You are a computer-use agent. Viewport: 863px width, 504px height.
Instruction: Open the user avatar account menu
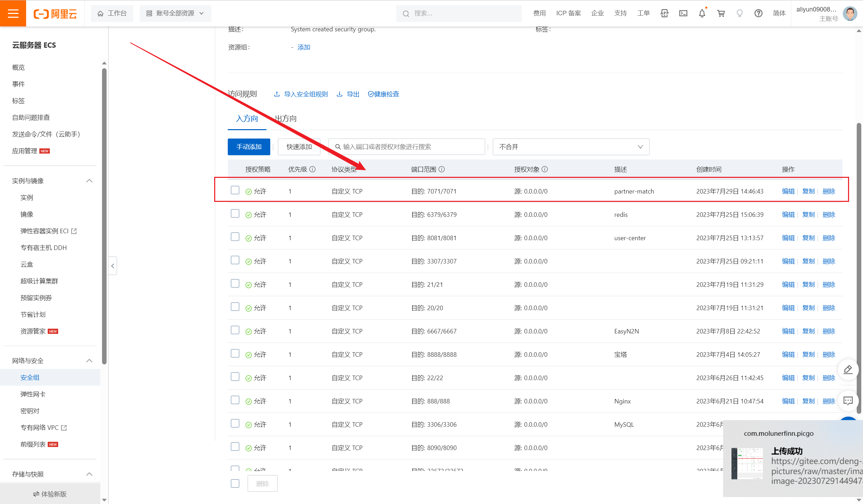850,14
